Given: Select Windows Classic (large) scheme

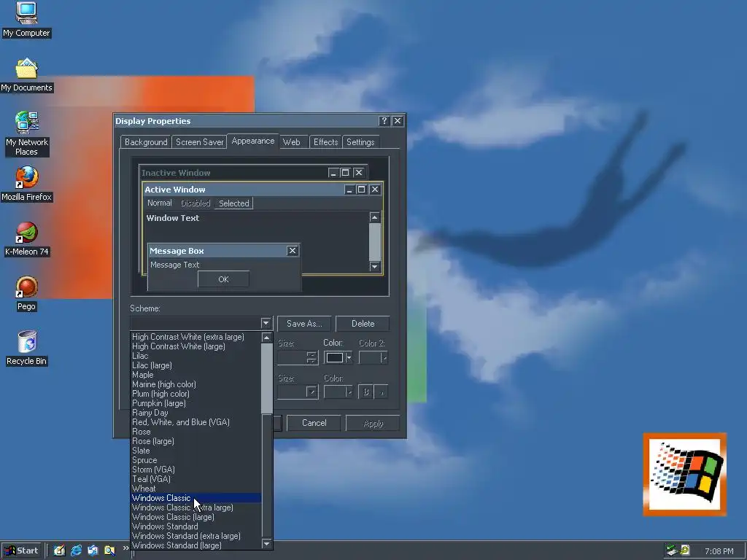Looking at the screenshot, I should 196,517.
